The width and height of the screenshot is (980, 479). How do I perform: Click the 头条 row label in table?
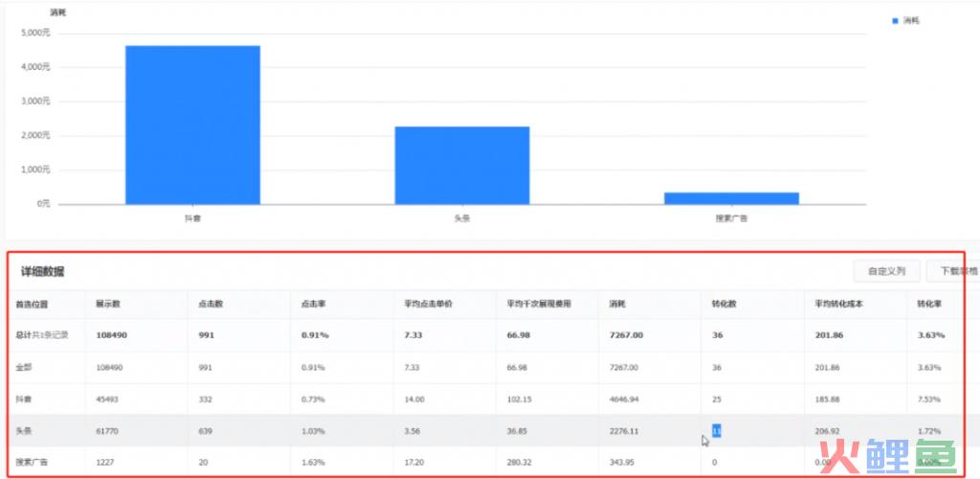23,431
